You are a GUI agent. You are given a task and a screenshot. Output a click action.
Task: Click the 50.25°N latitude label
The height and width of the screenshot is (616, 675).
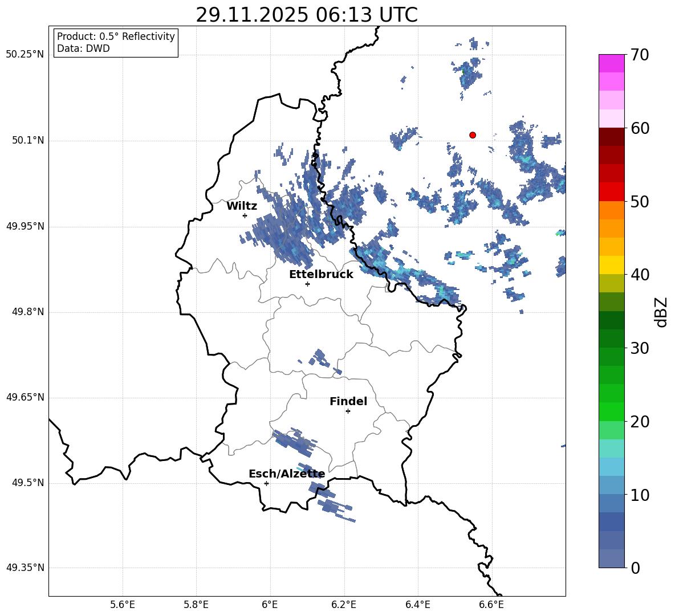click(25, 55)
